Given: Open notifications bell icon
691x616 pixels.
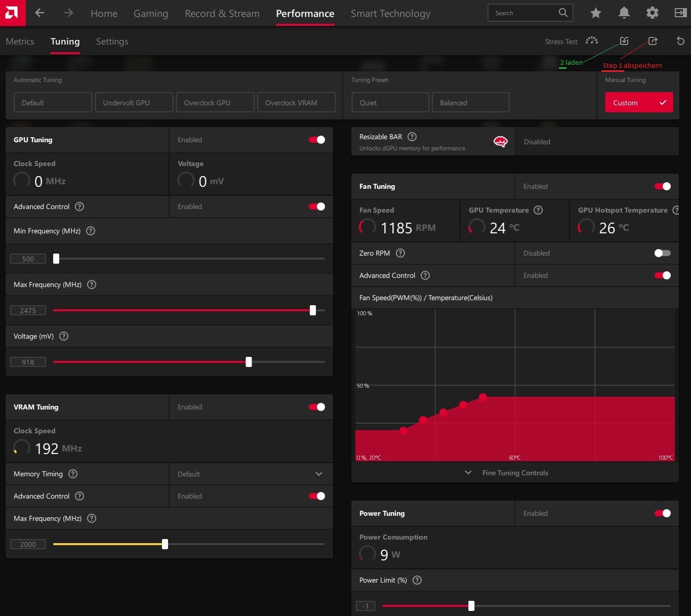Looking at the screenshot, I should pos(624,13).
